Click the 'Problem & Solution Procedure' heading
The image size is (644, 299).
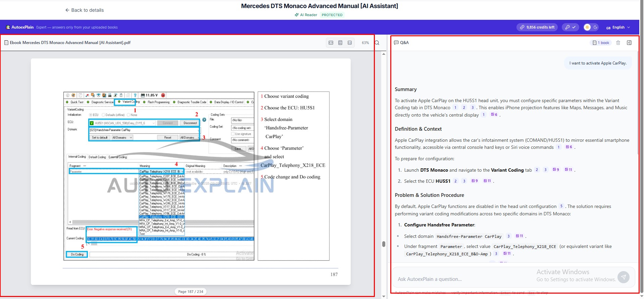tap(430, 195)
